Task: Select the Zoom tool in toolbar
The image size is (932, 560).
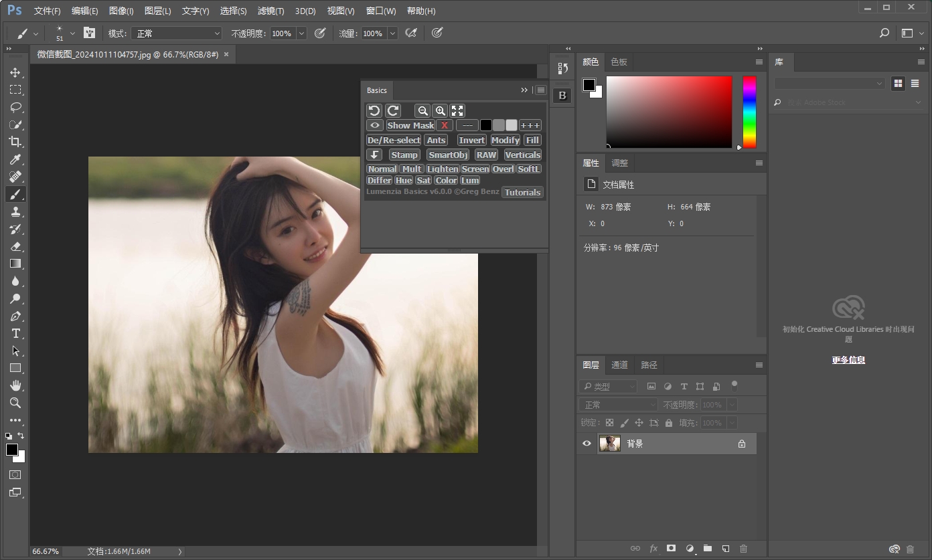Action: point(15,403)
